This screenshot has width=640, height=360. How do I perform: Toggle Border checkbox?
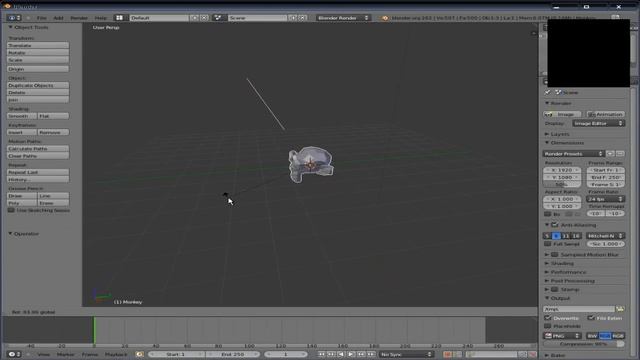548,214
